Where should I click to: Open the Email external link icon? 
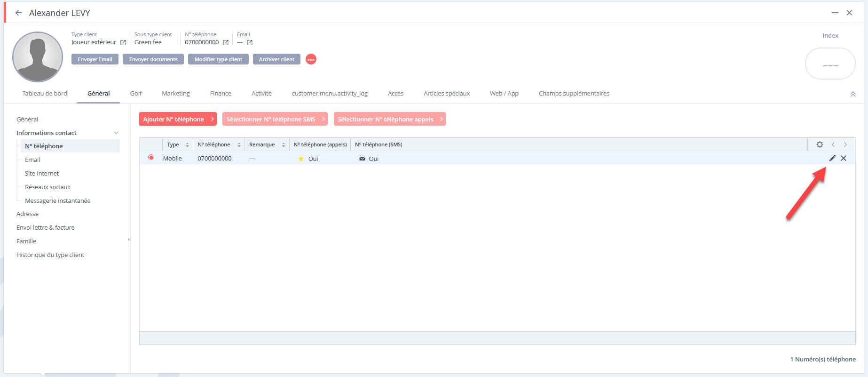(x=250, y=42)
